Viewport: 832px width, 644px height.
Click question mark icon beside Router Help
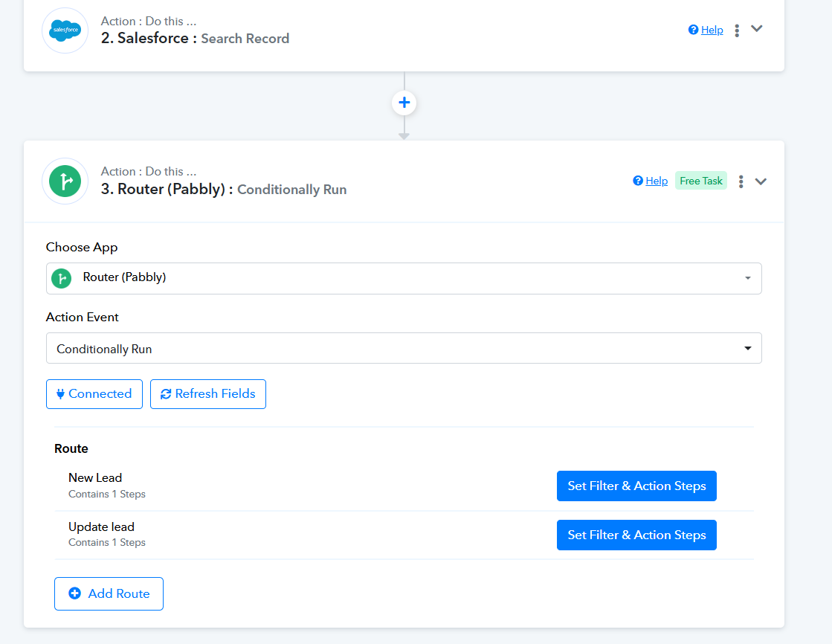pos(638,181)
